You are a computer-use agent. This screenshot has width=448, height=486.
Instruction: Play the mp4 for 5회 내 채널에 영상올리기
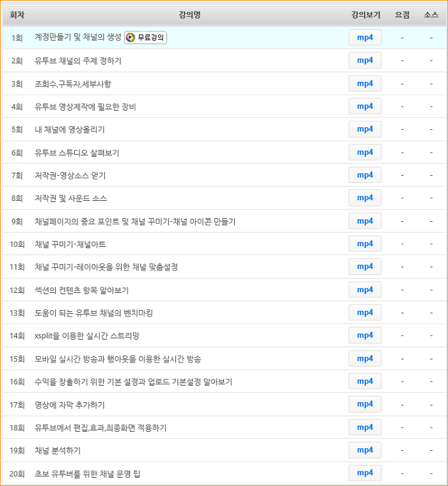tap(365, 129)
